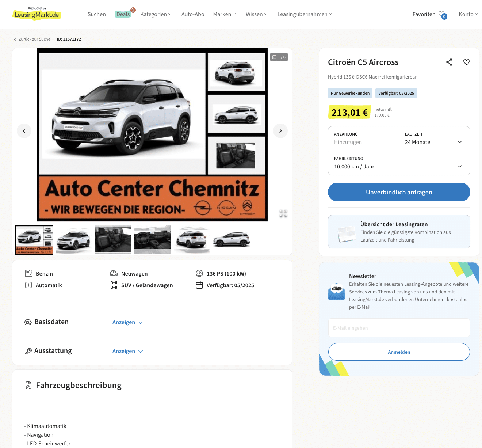Expand Ausstattung with Anzeigen

[127, 351]
